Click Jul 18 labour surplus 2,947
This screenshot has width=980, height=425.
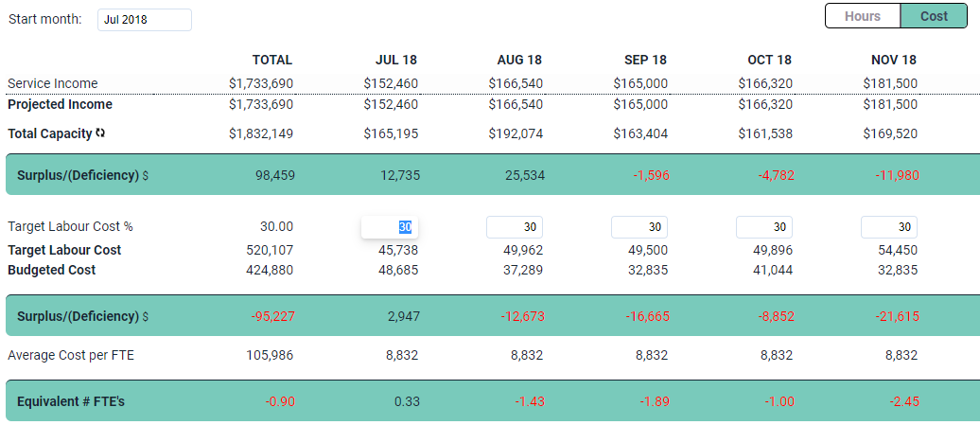pyautogui.click(x=403, y=316)
